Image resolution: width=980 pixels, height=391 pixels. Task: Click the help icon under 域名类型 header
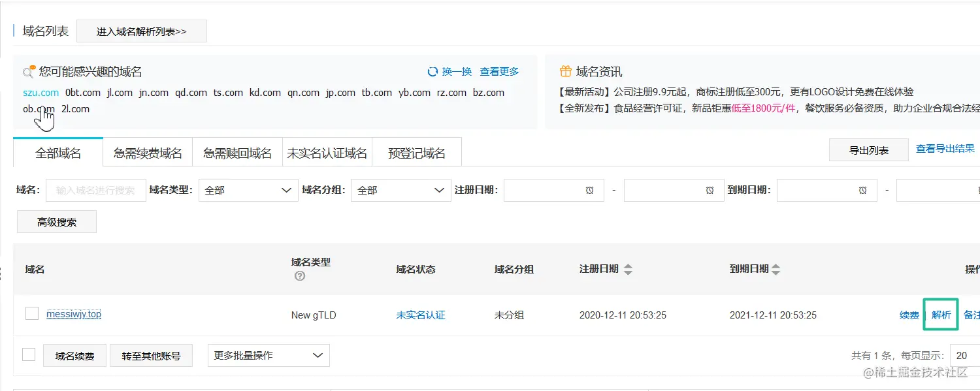point(300,276)
